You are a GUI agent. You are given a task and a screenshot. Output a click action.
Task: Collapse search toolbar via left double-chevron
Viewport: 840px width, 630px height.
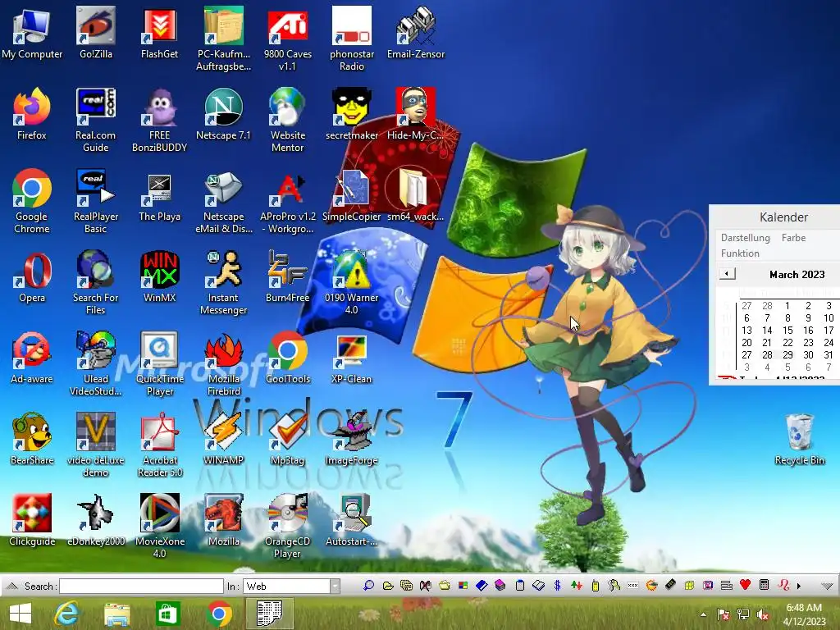coord(11,586)
